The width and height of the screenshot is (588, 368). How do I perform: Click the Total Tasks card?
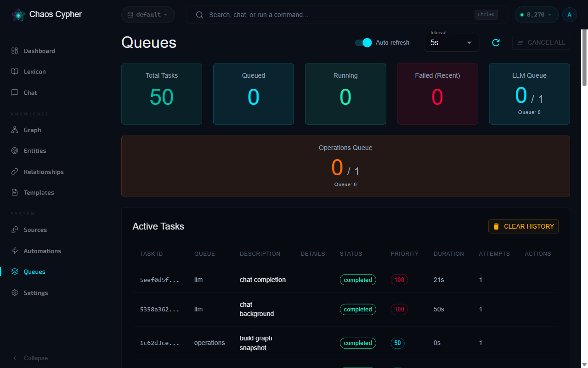[162, 94]
